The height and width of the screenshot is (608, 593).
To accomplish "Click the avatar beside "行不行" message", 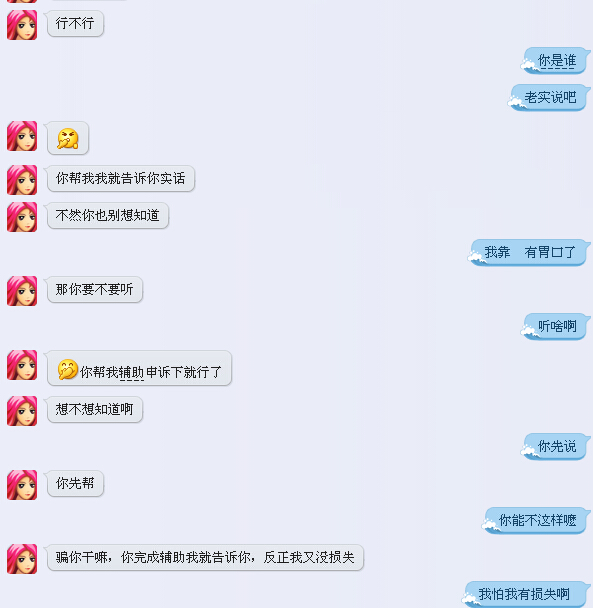I will (22, 25).
